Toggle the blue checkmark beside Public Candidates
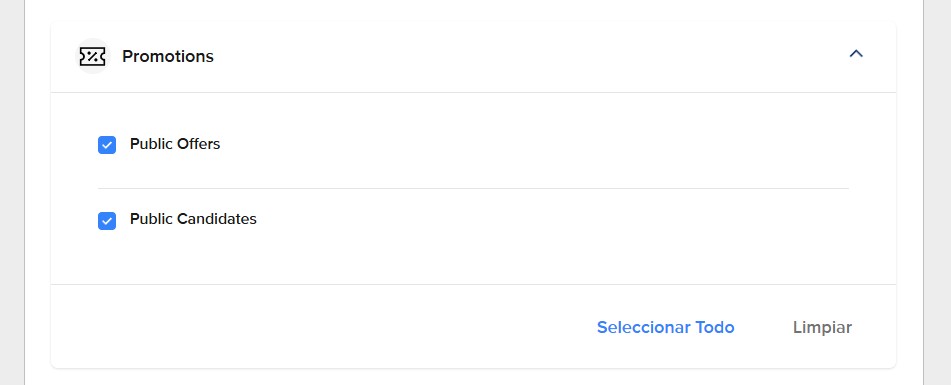The image size is (951, 385). 107,221
